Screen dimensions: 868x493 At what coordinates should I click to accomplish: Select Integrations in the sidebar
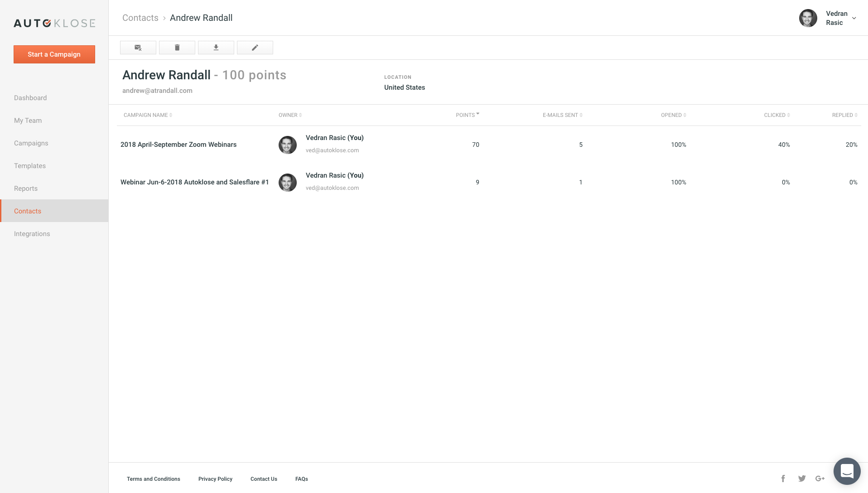pyautogui.click(x=32, y=234)
